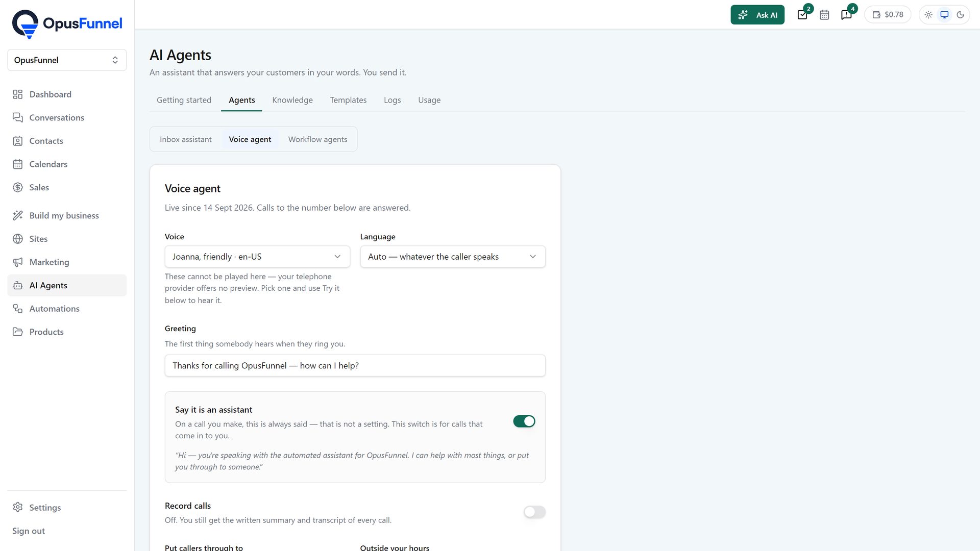Click the Automations icon
Image resolution: width=980 pixels, height=551 pixels.
(18, 309)
